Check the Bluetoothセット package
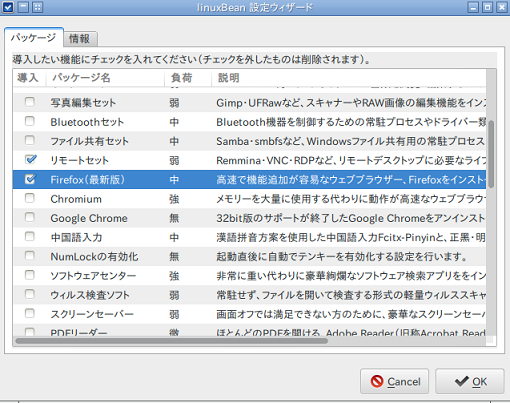 [x=30, y=121]
